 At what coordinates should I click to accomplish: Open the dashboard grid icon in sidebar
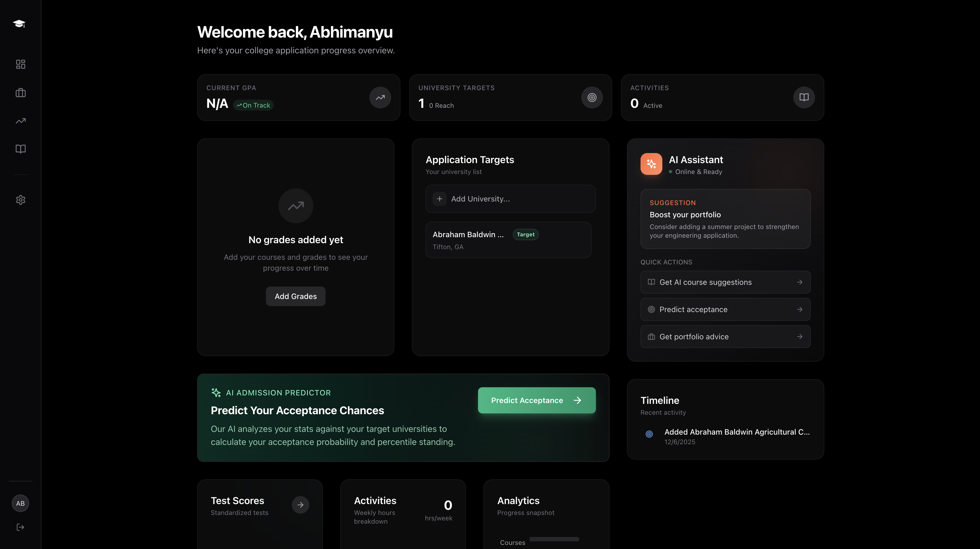click(x=20, y=64)
